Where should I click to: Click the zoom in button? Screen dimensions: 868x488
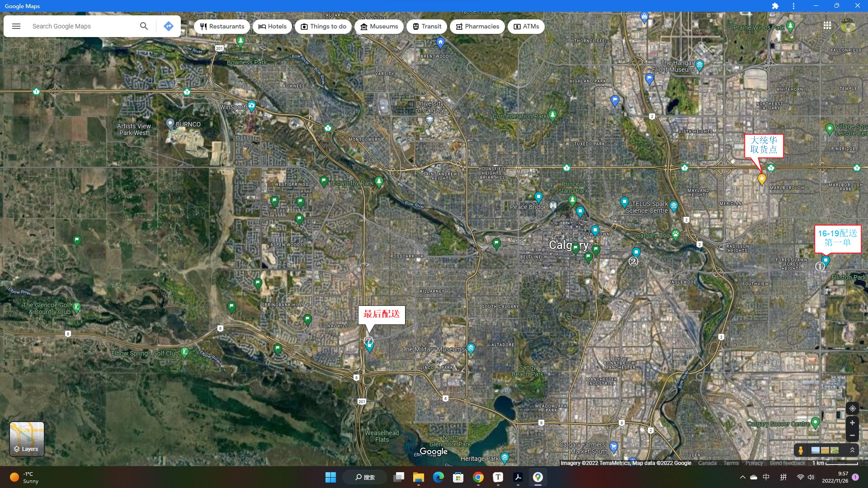[x=853, y=422]
